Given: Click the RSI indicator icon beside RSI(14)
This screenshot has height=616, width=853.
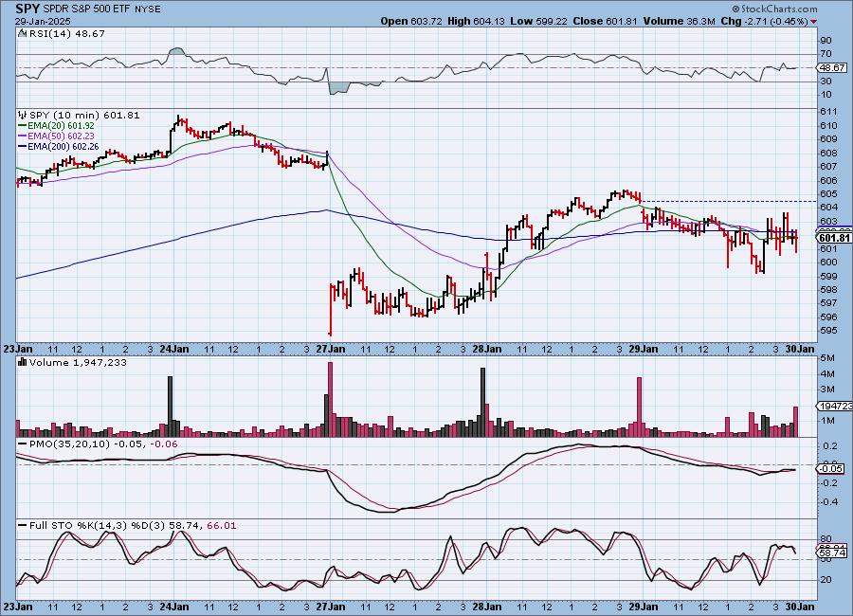Looking at the screenshot, I should click(x=23, y=33).
